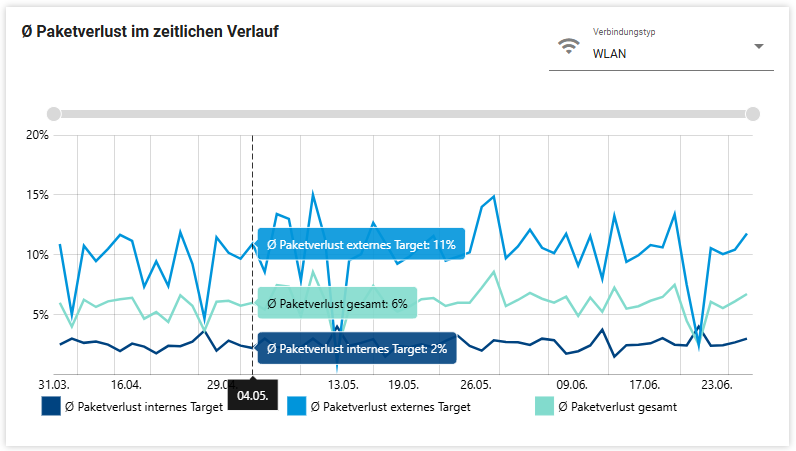Click the teal Paketverlust gesamt legend swatch

545,407
